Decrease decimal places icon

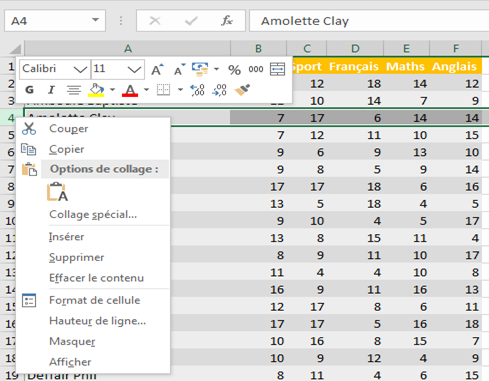pyautogui.click(x=219, y=90)
